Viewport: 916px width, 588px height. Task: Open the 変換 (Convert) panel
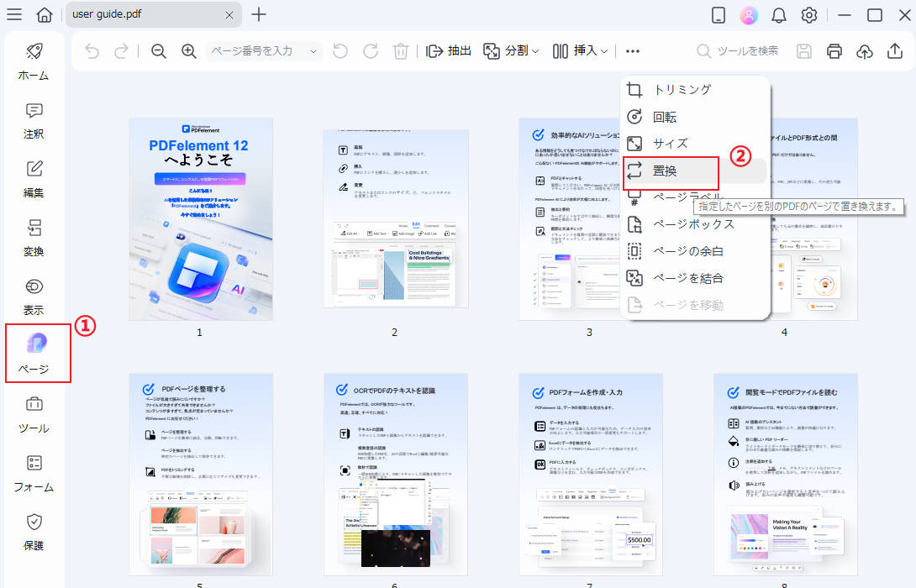(x=34, y=238)
